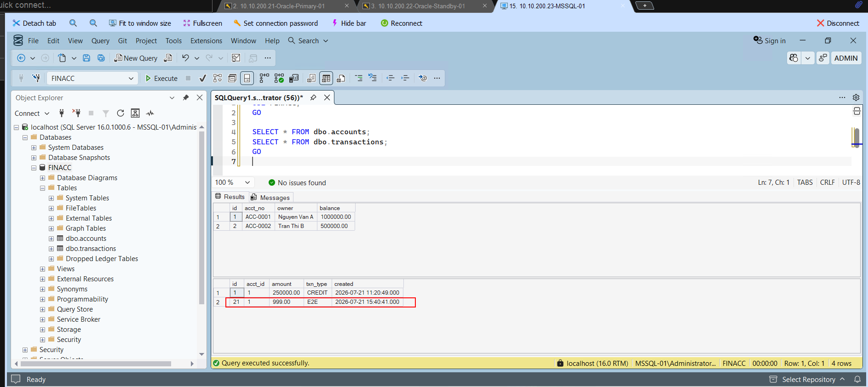Pin the Object Explorer panel
The image size is (868, 387).
tap(186, 97)
